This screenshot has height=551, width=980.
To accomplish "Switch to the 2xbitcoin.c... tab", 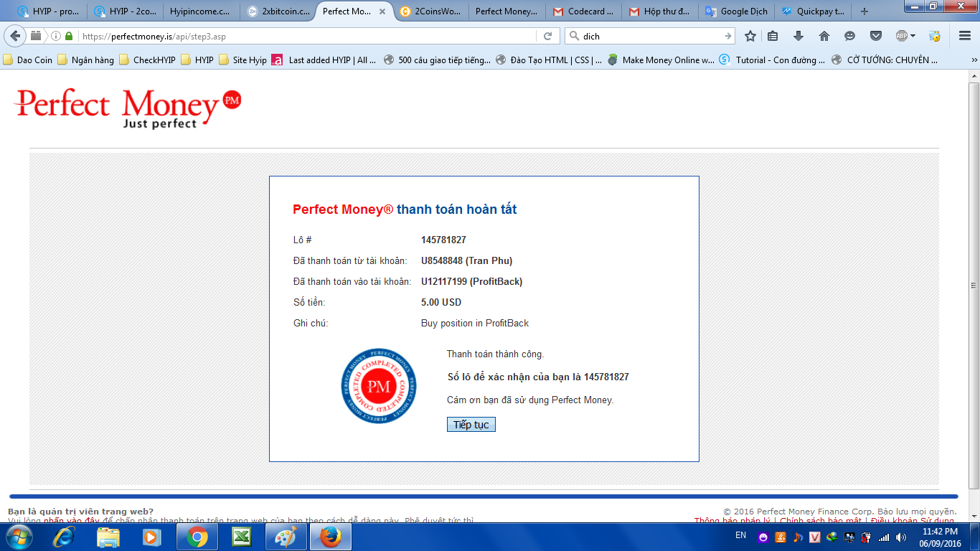I will click(278, 11).
